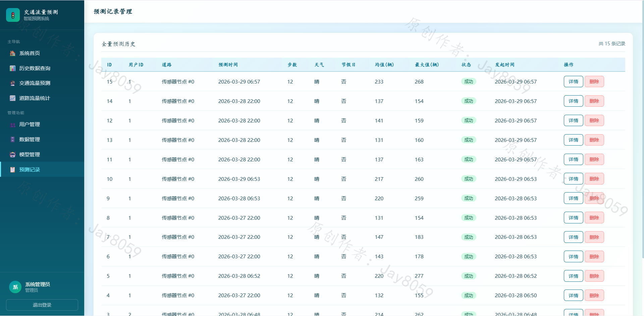The height and width of the screenshot is (316, 644).
Task: View 详情 of record ID 11
Action: pos(573,159)
